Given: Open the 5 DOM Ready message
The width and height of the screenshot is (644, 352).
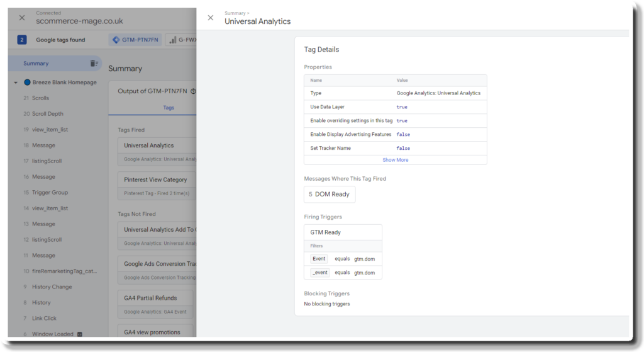Looking at the screenshot, I should [x=330, y=194].
